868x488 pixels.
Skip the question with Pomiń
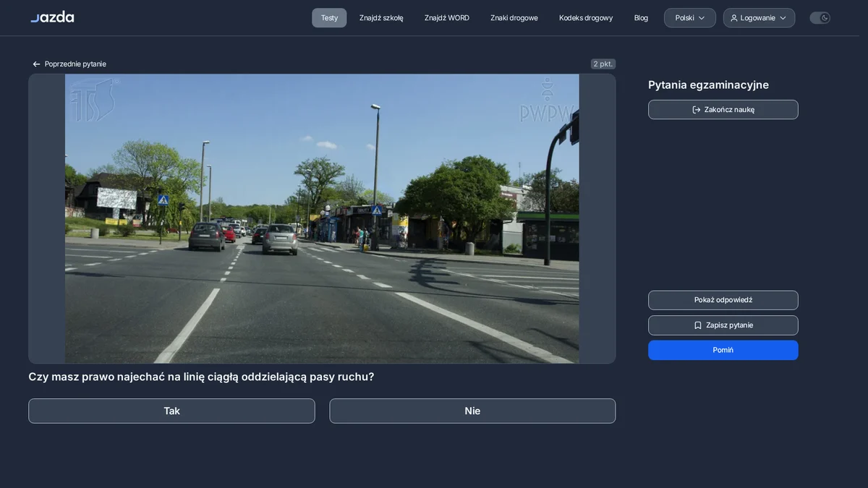click(x=723, y=350)
